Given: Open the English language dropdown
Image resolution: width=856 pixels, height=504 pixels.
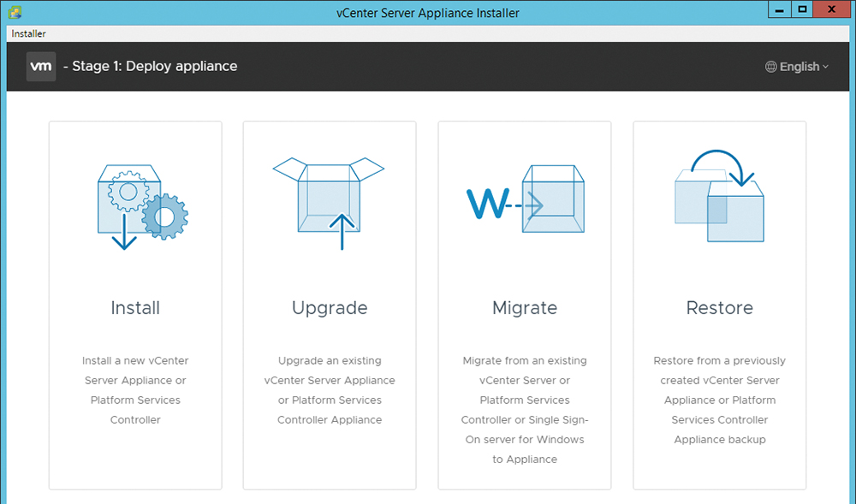Looking at the screenshot, I should (x=797, y=67).
